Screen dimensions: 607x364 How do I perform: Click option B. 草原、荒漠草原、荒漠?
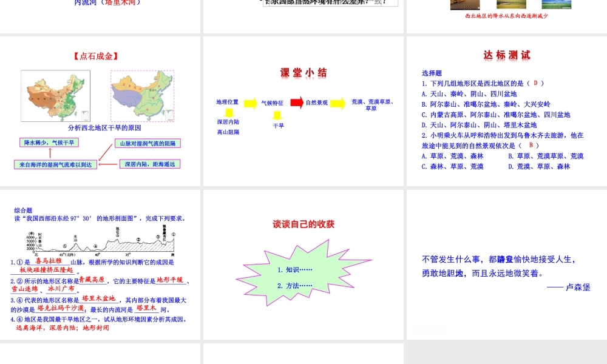point(546,157)
